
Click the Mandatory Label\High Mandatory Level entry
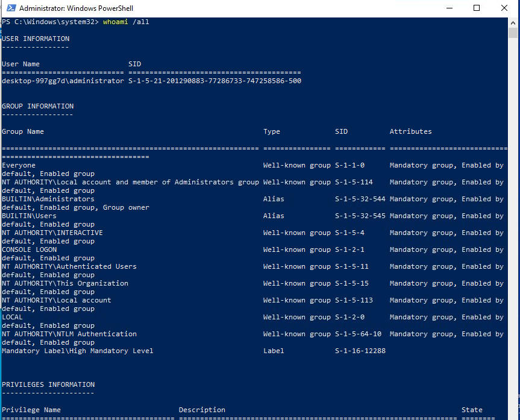(78, 351)
